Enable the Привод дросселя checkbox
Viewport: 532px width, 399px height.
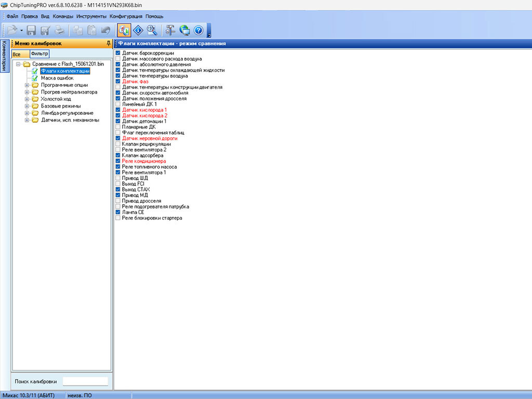(118, 201)
